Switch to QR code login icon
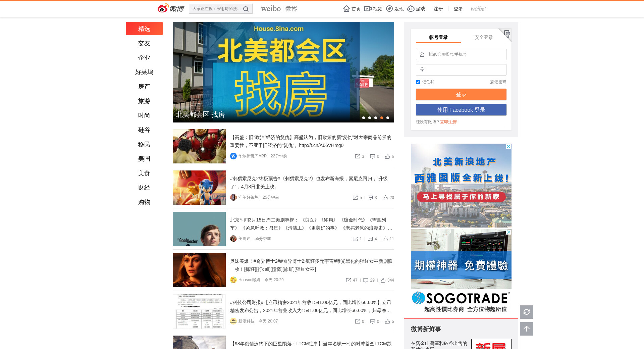This screenshot has width=644, height=349. pos(507,33)
